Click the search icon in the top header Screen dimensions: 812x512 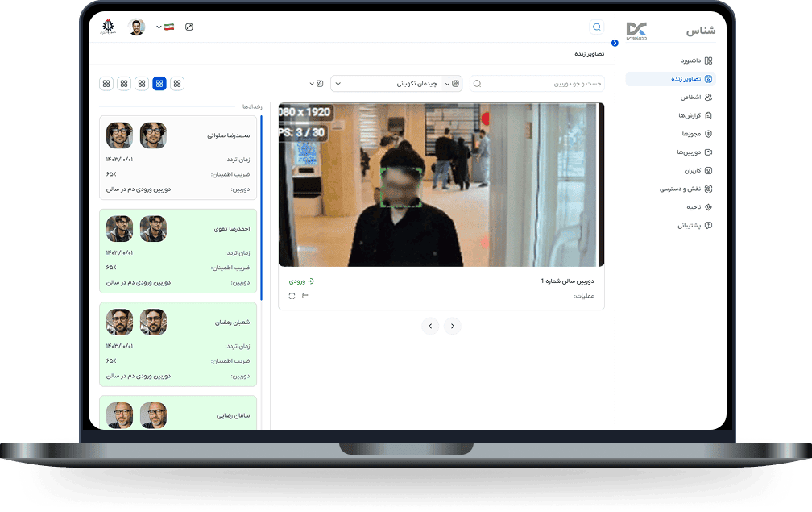point(596,27)
